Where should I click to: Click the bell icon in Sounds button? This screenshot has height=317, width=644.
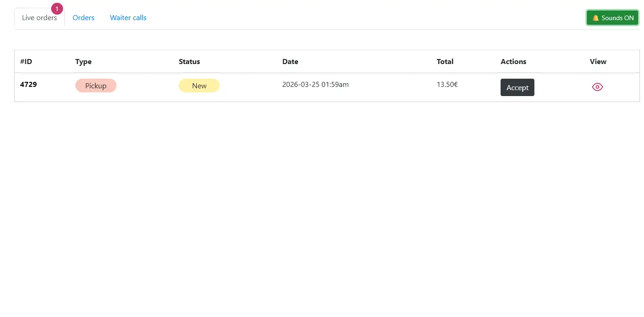point(596,18)
